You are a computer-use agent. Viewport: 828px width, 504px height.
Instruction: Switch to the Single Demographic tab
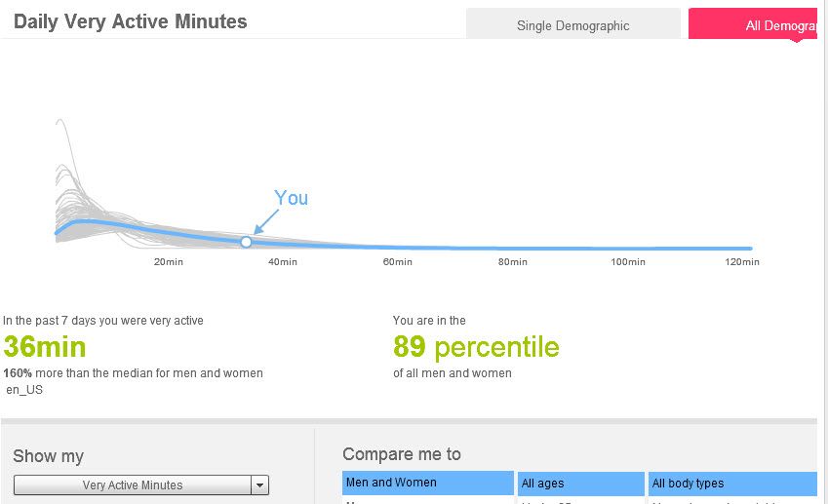pyautogui.click(x=572, y=25)
